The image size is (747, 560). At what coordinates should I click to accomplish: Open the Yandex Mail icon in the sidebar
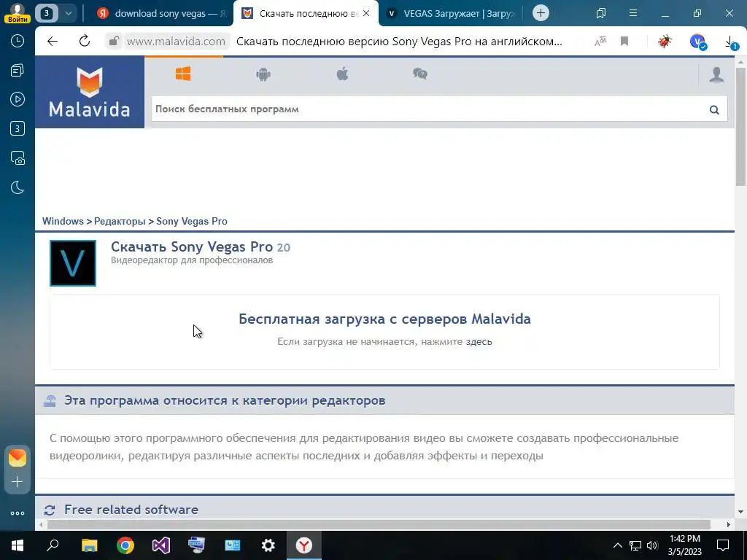18,458
